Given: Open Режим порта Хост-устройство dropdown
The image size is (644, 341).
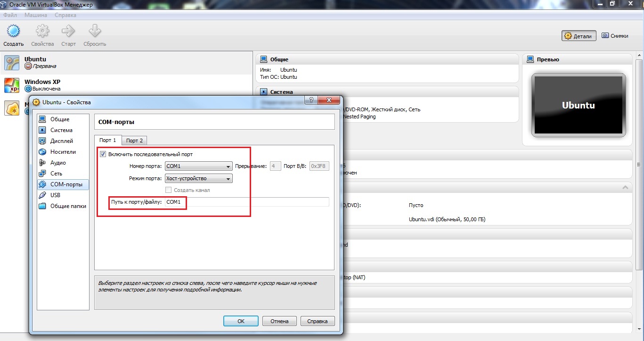Looking at the screenshot, I should [x=198, y=178].
